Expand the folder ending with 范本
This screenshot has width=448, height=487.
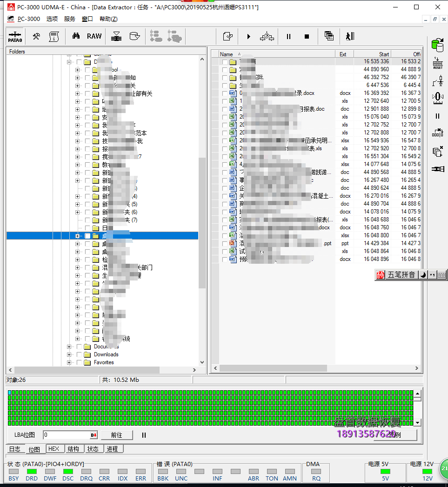tap(77, 133)
